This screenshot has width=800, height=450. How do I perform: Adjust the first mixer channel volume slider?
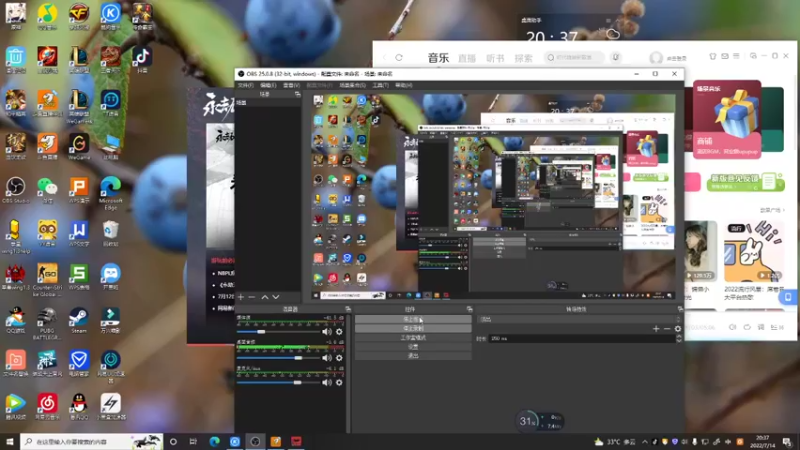(x=278, y=332)
